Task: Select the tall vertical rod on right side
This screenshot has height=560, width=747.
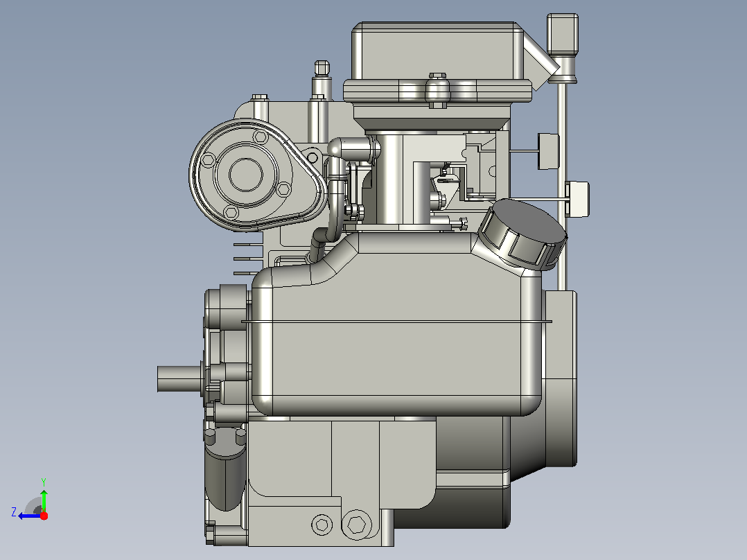Action: [x=562, y=186]
